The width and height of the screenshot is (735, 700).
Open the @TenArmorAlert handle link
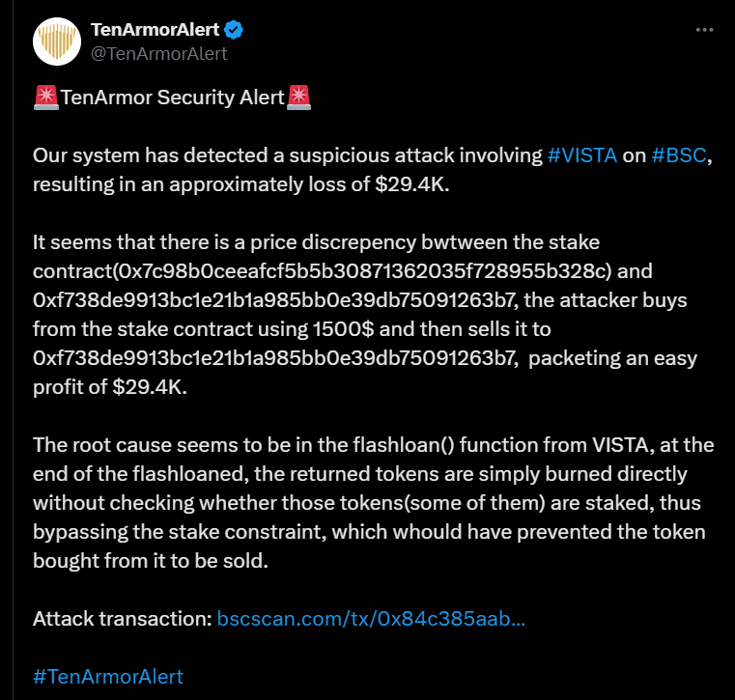158,53
